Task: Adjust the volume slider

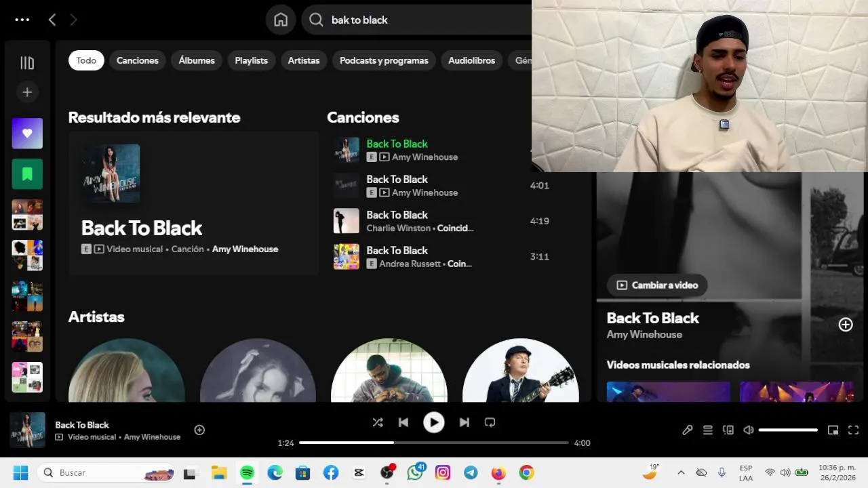Action: pyautogui.click(x=788, y=430)
